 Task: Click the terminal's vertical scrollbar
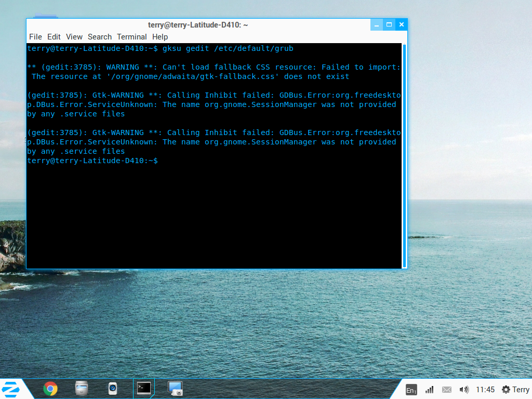click(404, 156)
